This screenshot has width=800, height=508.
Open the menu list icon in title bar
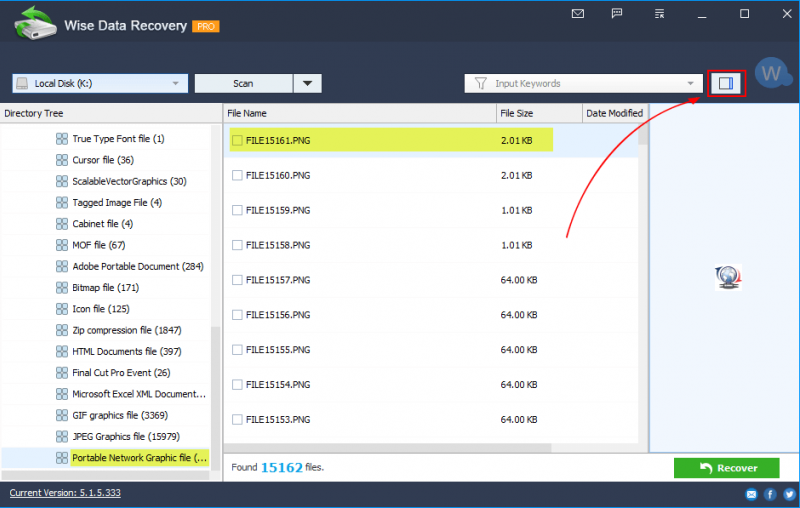click(x=659, y=14)
